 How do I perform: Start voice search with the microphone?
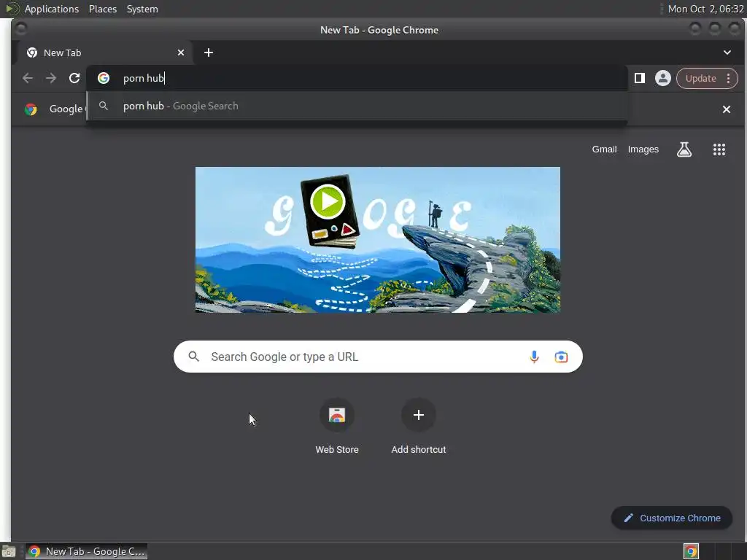point(534,357)
